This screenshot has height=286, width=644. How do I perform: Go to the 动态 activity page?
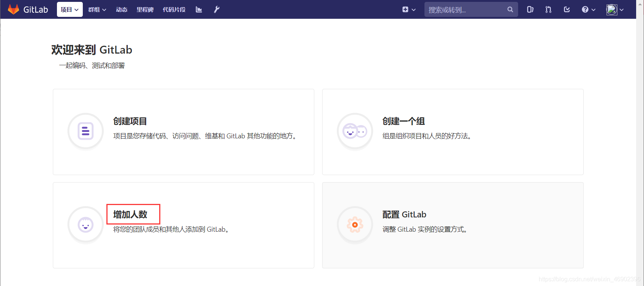coord(122,9)
